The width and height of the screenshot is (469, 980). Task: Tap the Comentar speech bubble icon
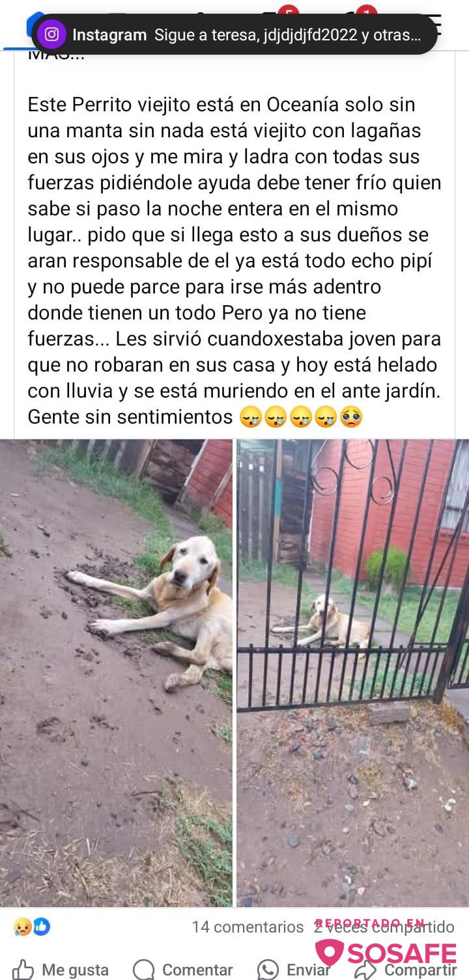(x=144, y=969)
